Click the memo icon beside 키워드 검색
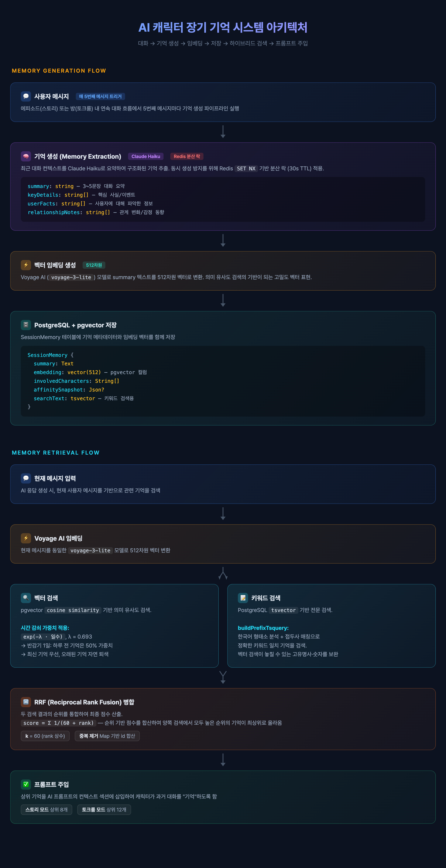This screenshot has height=868, width=446. click(243, 598)
